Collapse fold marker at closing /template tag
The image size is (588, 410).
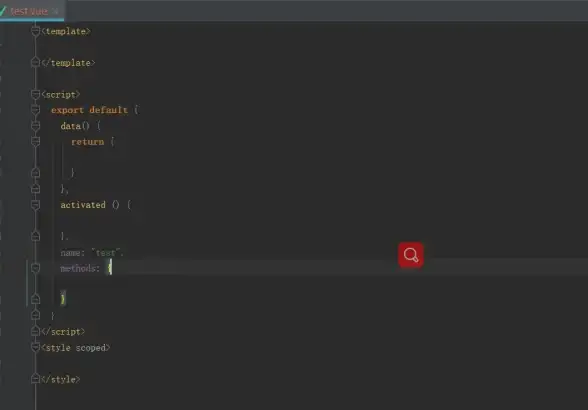coord(36,62)
